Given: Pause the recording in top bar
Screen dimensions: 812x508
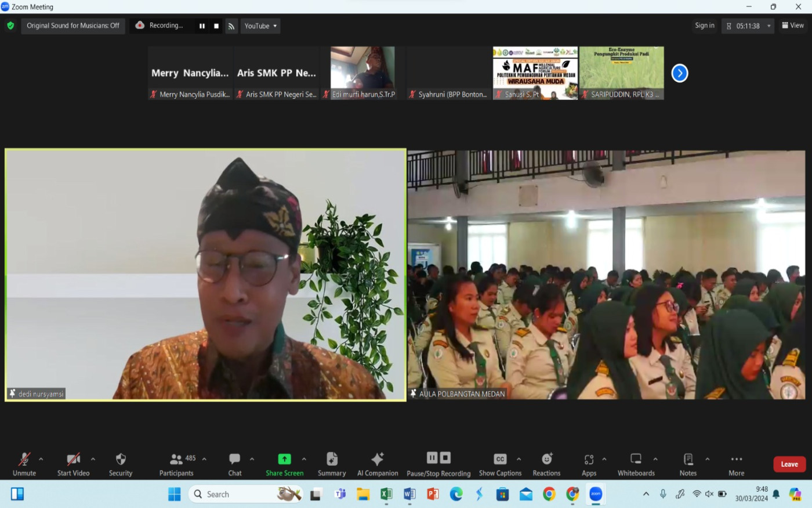Looking at the screenshot, I should tap(202, 26).
